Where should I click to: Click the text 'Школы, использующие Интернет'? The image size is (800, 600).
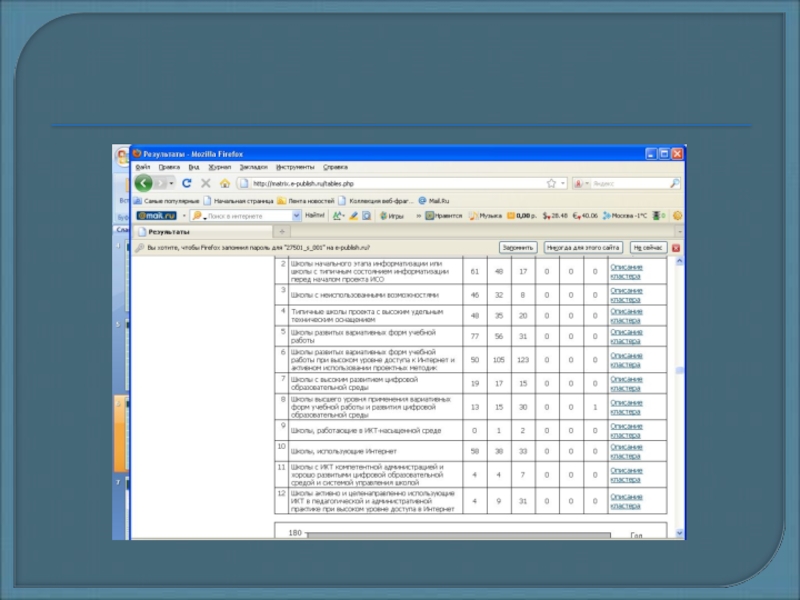click(343, 452)
